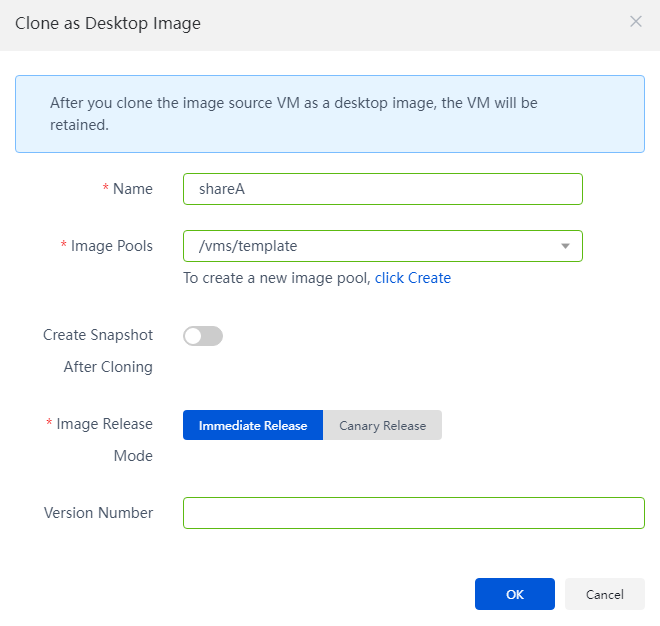Click the Name field label
The height and width of the screenshot is (626, 660).
(x=133, y=189)
